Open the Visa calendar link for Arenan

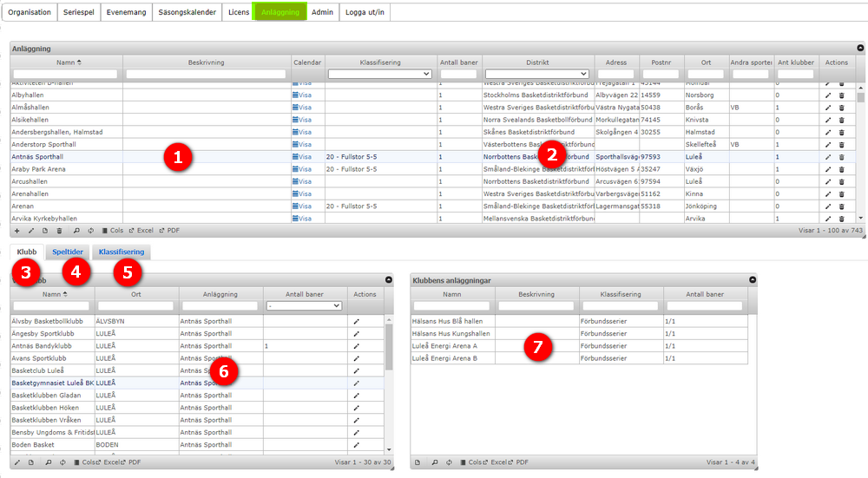tap(302, 206)
